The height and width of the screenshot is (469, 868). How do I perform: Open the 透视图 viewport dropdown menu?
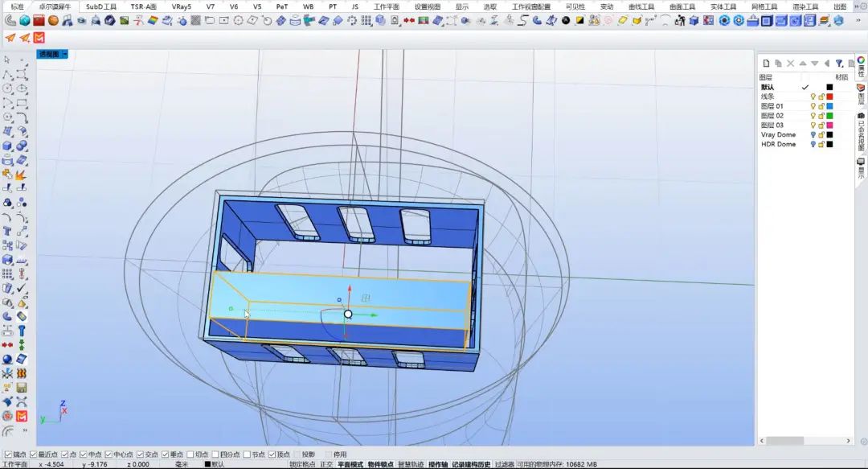[x=64, y=55]
